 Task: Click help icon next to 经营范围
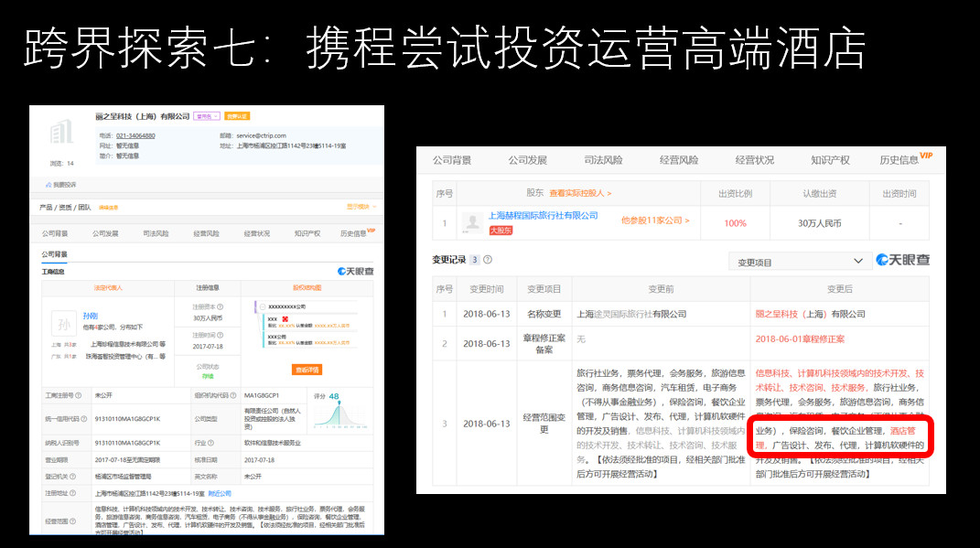click(72, 521)
